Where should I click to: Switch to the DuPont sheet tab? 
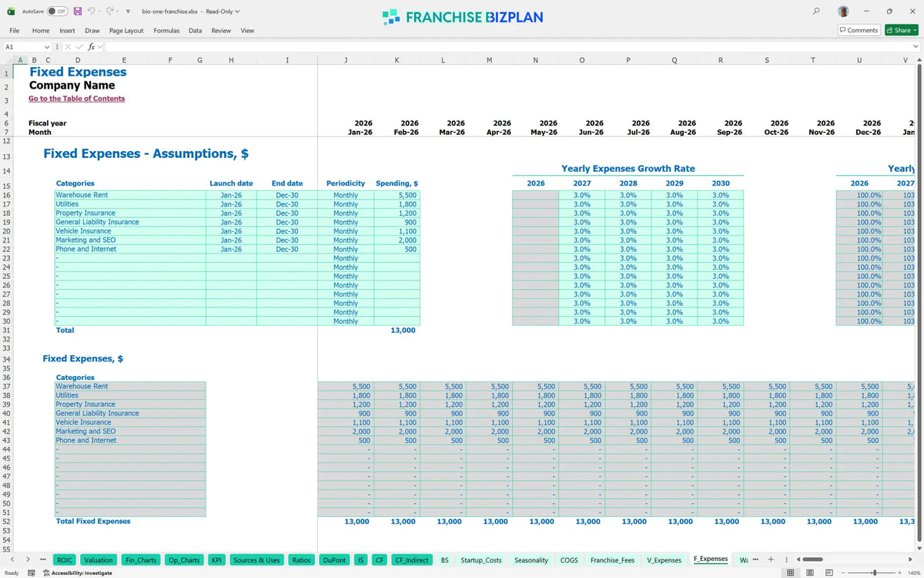tap(334, 560)
